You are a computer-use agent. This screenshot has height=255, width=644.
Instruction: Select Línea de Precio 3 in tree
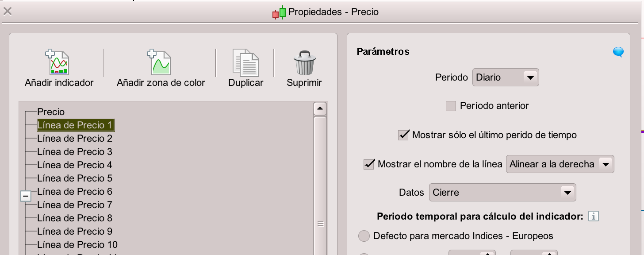74,152
